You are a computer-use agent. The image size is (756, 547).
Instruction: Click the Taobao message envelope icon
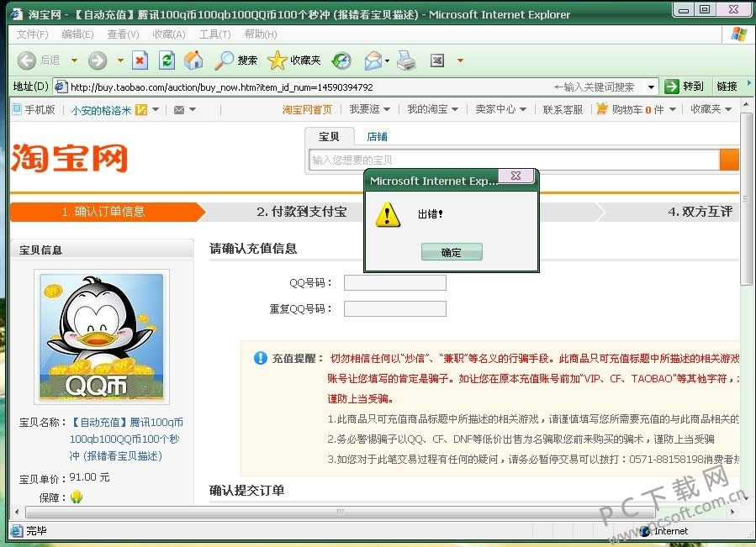179,110
